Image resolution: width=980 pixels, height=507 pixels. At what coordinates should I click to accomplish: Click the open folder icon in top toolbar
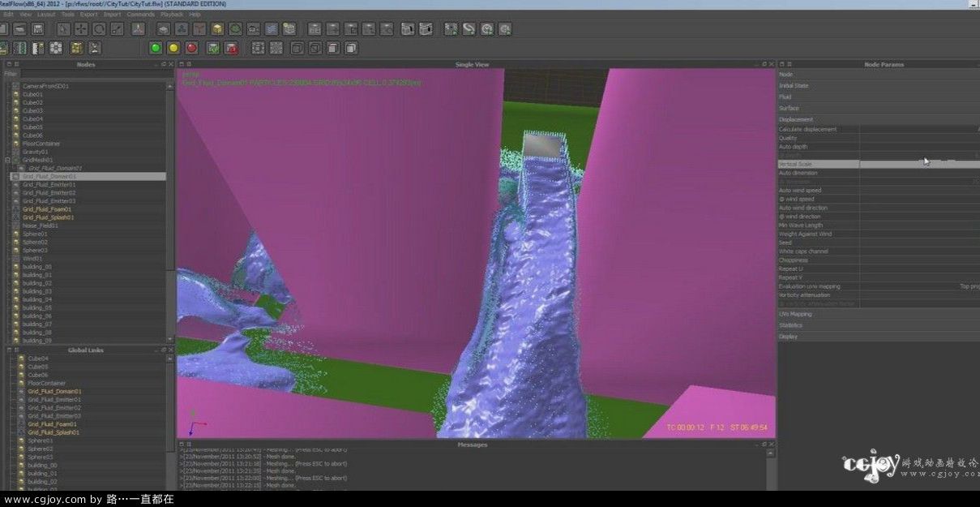tap(19, 28)
